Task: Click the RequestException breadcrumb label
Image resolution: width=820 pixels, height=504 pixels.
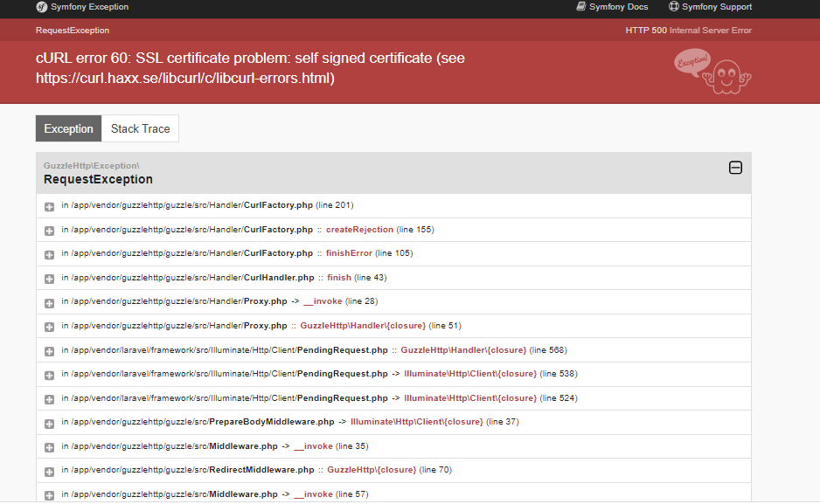Action: click(x=71, y=30)
